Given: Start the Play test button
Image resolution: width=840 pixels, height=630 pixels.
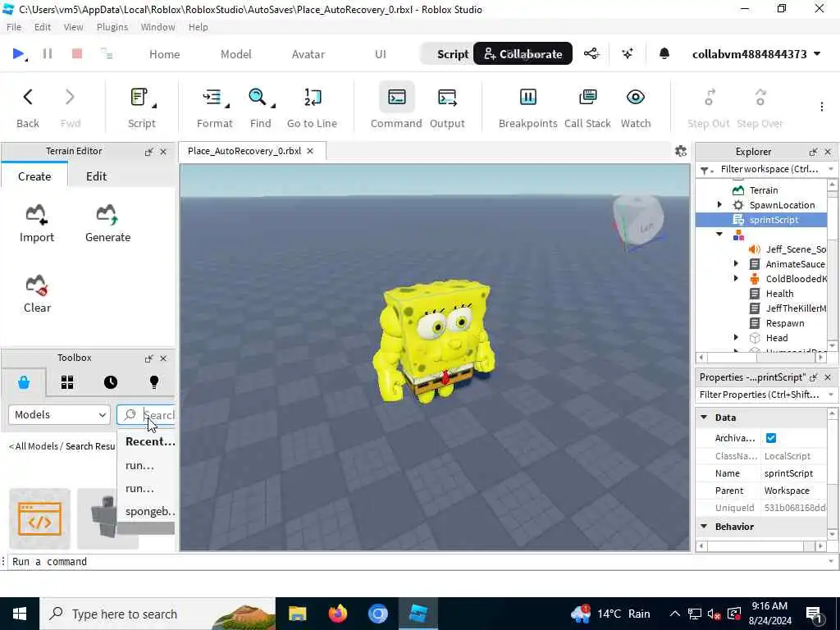Looking at the screenshot, I should point(18,53).
